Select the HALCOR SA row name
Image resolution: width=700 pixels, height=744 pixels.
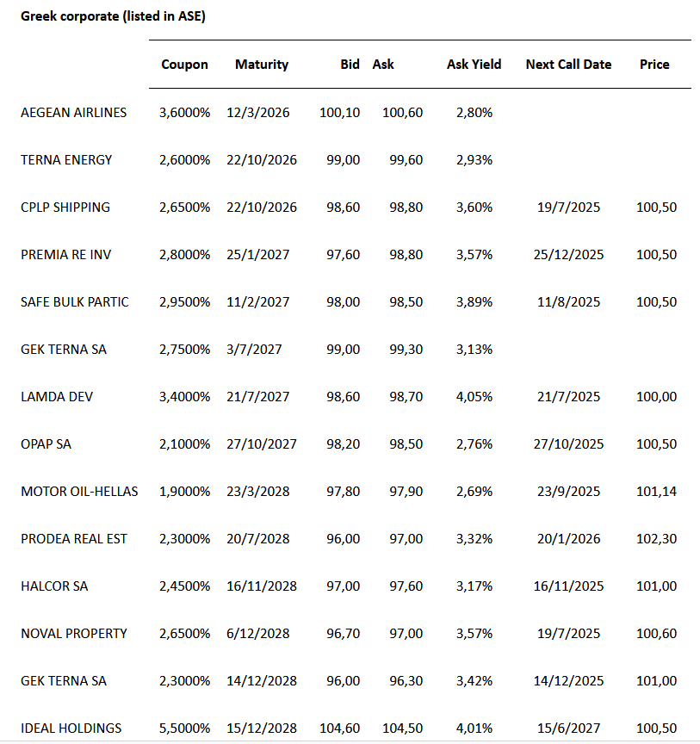[x=54, y=586]
